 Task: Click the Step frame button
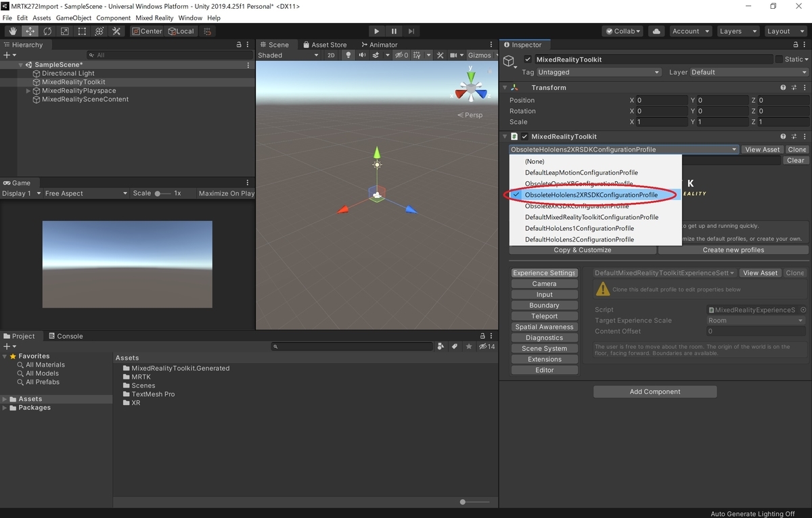[x=411, y=31]
